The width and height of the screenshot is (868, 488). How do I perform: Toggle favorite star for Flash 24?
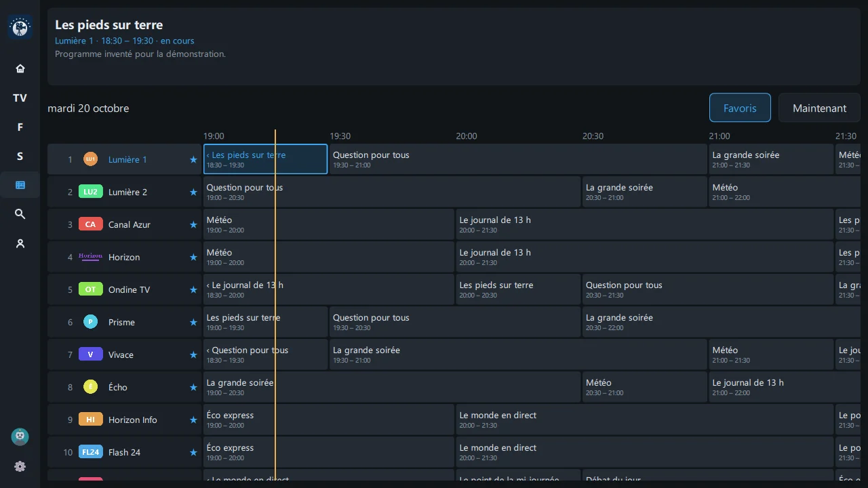click(193, 453)
